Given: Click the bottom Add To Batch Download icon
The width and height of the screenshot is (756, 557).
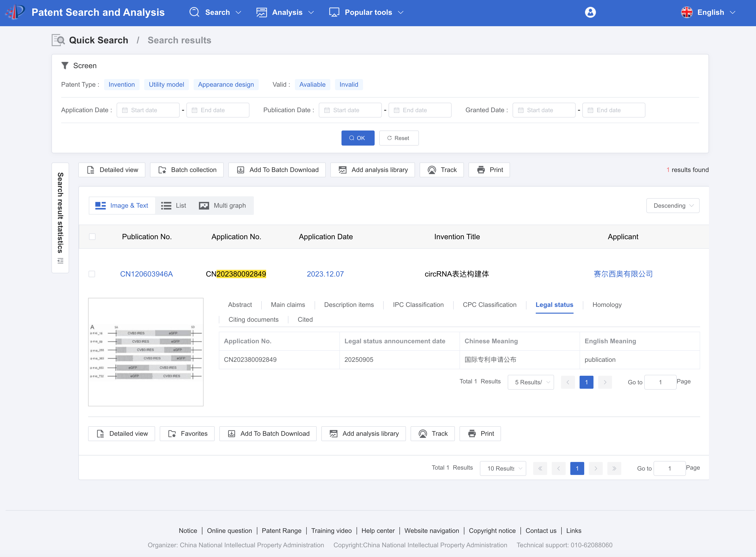Looking at the screenshot, I should click(x=232, y=434).
